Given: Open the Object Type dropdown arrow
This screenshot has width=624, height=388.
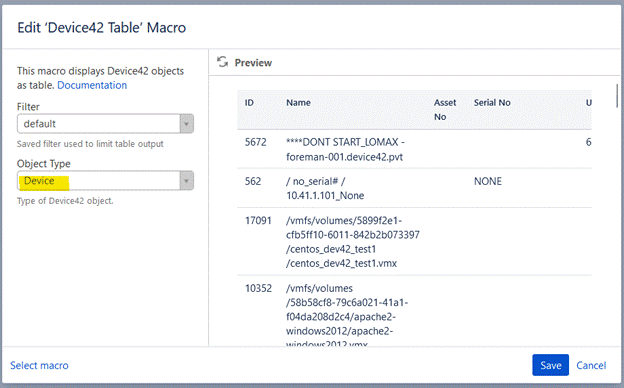Looking at the screenshot, I should pos(187,181).
